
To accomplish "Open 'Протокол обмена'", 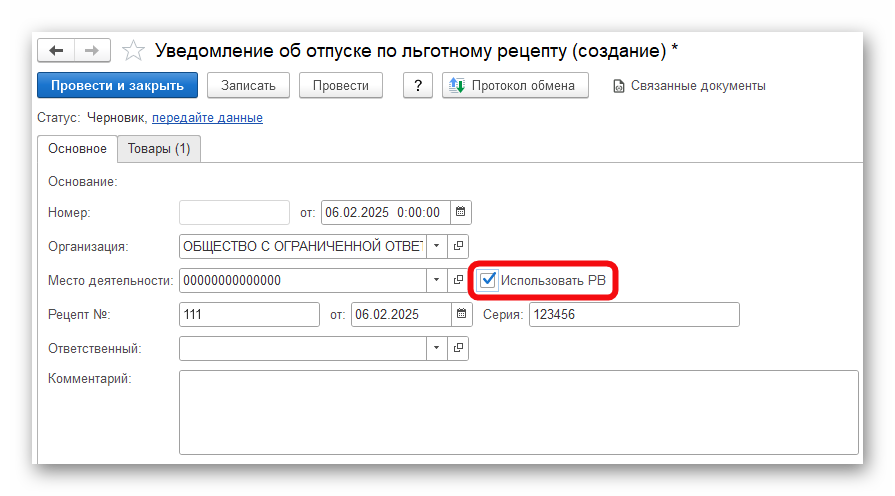I will pos(515,86).
